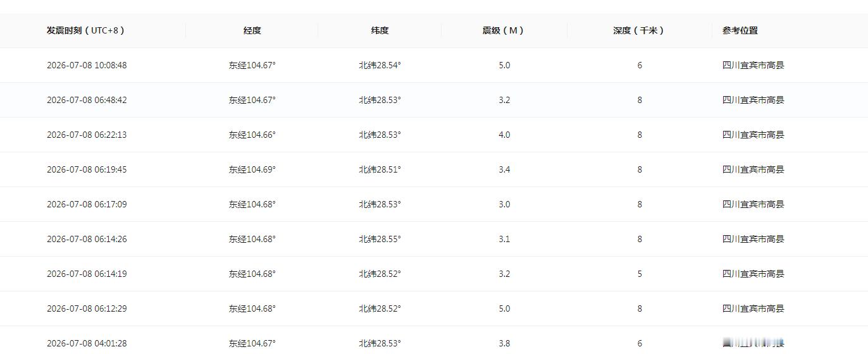Click 东经104.67° in the 06:48:42 row
The height and width of the screenshot is (354, 868).
coord(252,100)
